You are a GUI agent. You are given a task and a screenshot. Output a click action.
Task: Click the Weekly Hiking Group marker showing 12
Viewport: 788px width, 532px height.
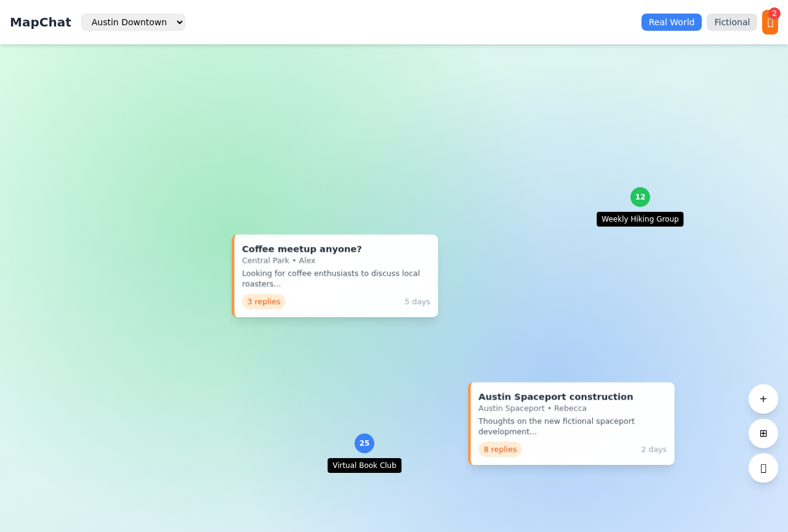pos(640,197)
